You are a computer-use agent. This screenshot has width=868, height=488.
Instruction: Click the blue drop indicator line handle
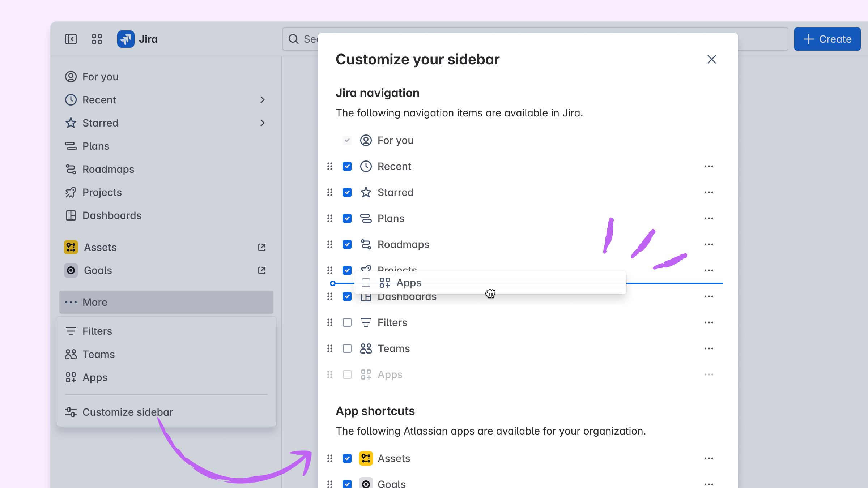click(333, 283)
